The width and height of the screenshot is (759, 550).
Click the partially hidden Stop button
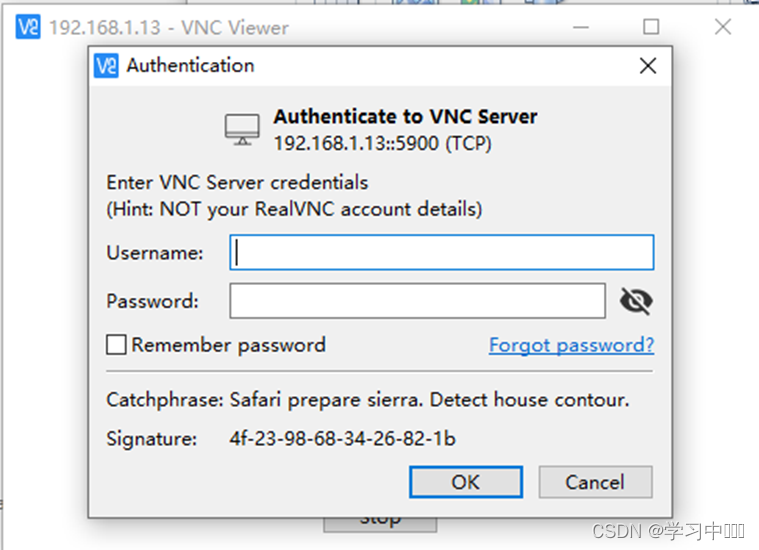pyautogui.click(x=380, y=524)
